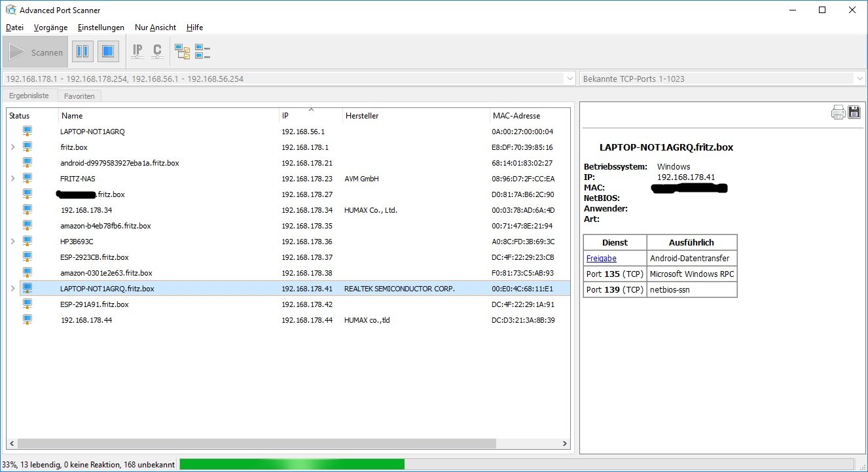Click computer icon in the 192.168.178.27 row
868x472 pixels.
coord(27,194)
